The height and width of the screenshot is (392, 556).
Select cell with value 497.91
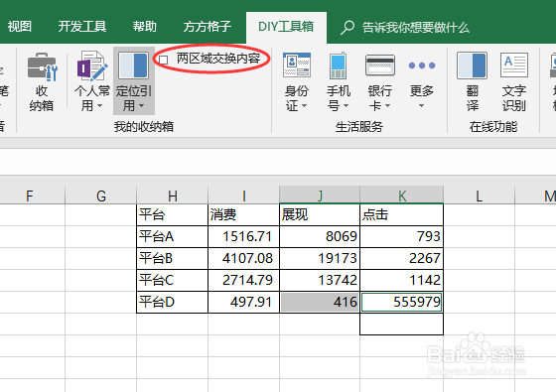244,302
